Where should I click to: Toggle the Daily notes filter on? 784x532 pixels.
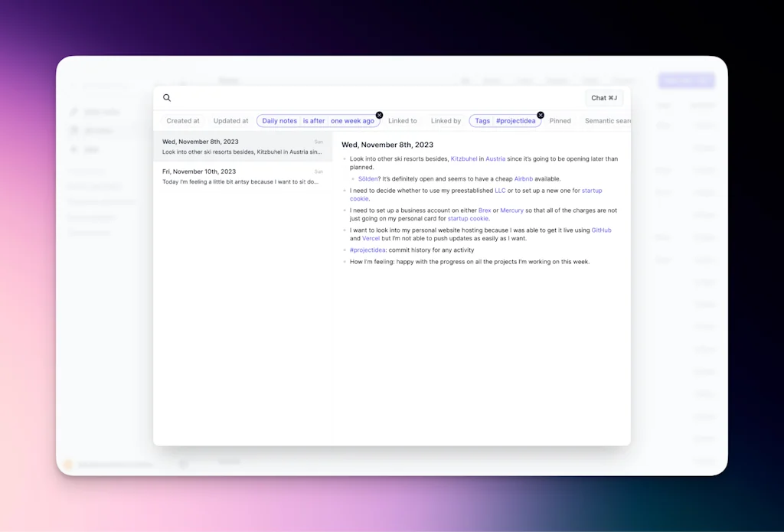[x=279, y=120]
